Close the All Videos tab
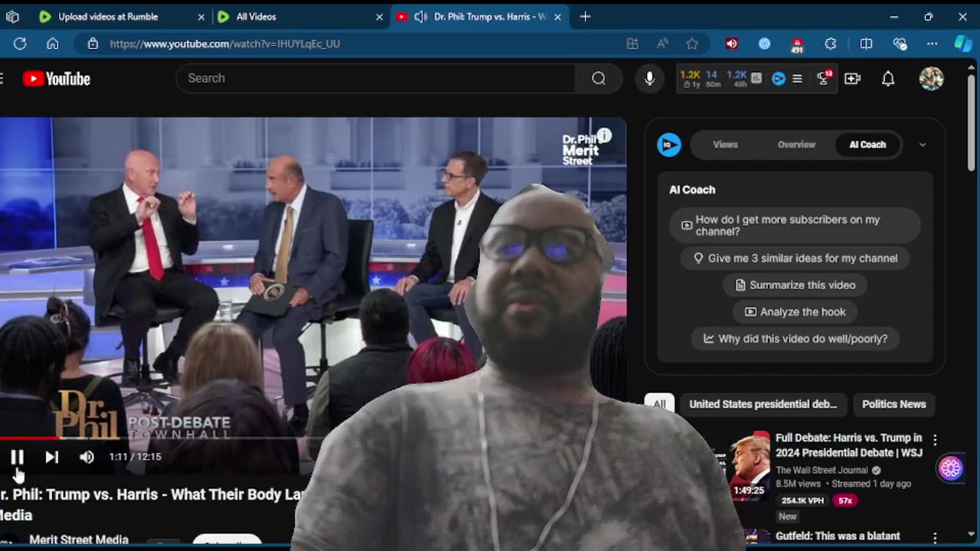This screenshot has width=980, height=551. [379, 16]
